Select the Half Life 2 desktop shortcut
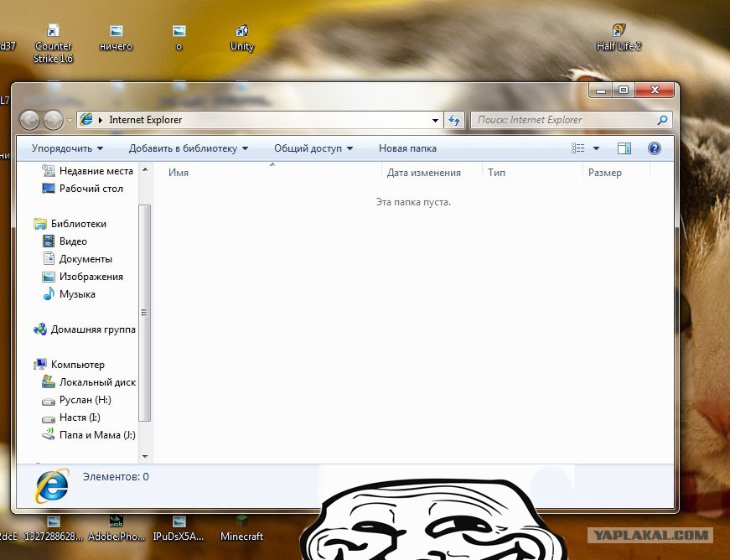Screen dimensions: 730x560 point(619,37)
